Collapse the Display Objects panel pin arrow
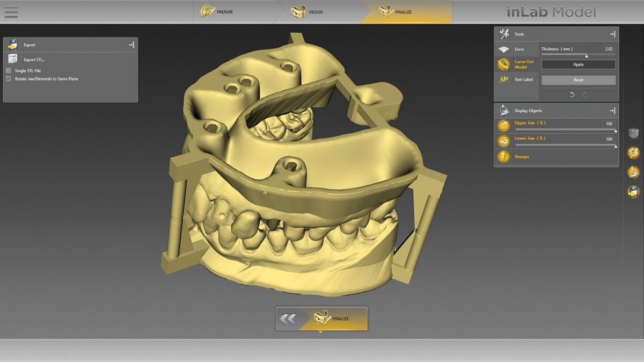The width and height of the screenshot is (644, 362). (612, 111)
